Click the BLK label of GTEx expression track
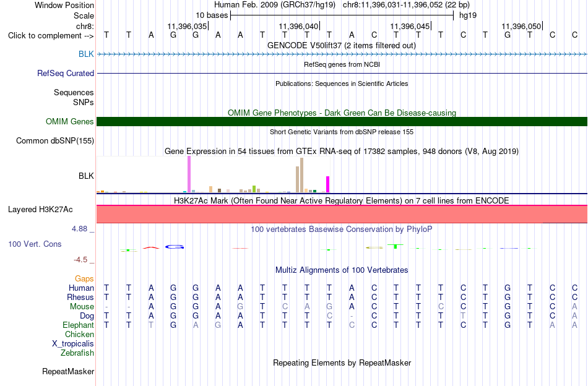Viewport: 588px width, 386px height. point(86,176)
